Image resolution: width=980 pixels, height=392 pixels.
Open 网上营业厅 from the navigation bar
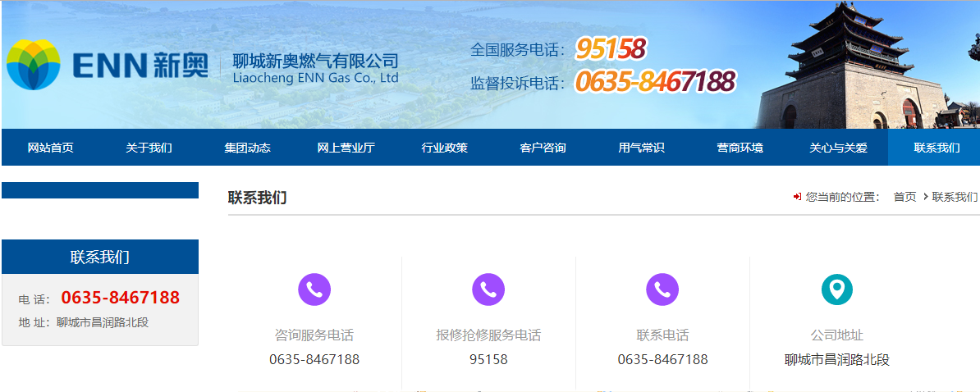[346, 148]
